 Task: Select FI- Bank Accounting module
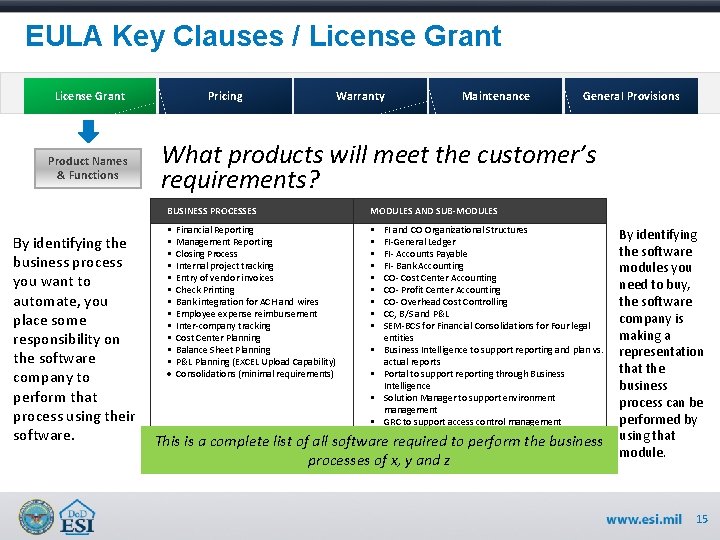423,265
